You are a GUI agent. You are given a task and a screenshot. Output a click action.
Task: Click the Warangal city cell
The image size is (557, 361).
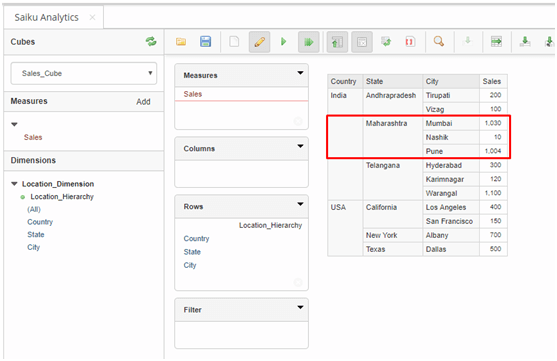point(451,193)
